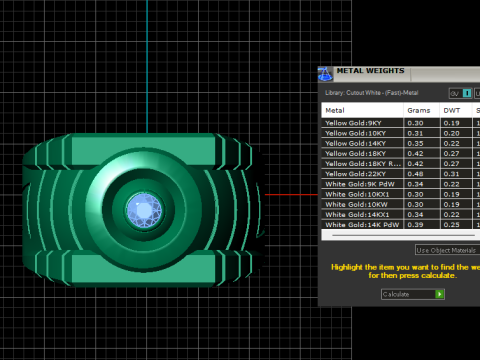Screen dimensions: 480x360
Task: Select the METAL WEIGHTS panel tab
Action: (x=372, y=74)
